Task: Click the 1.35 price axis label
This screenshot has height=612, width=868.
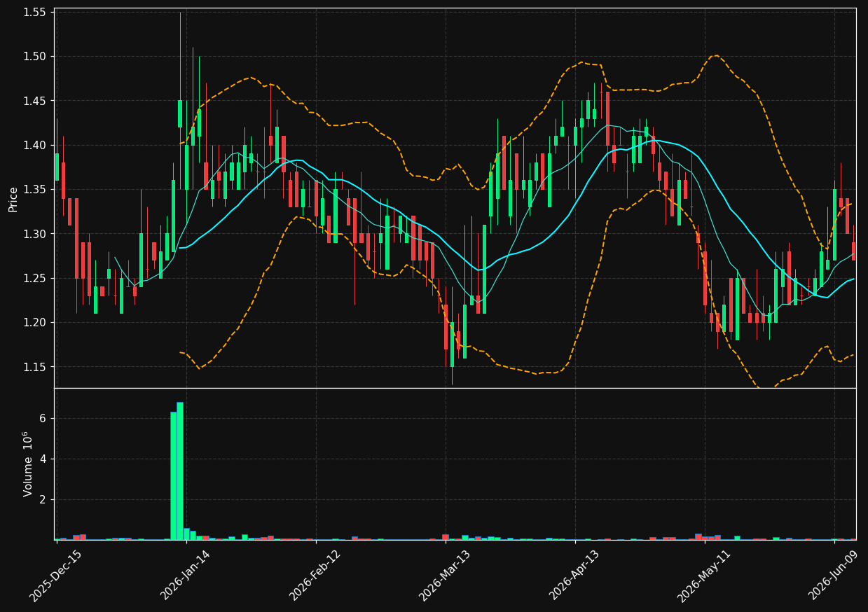Action: coord(34,190)
